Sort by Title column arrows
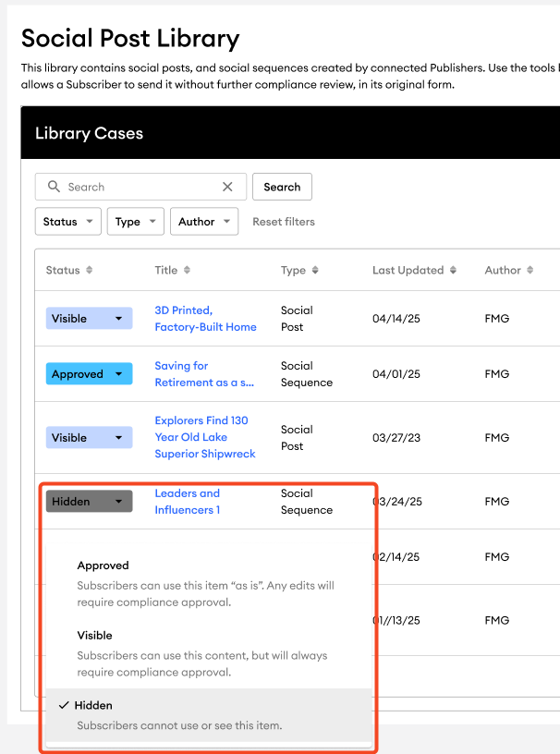The width and height of the screenshot is (560, 754). [188, 270]
